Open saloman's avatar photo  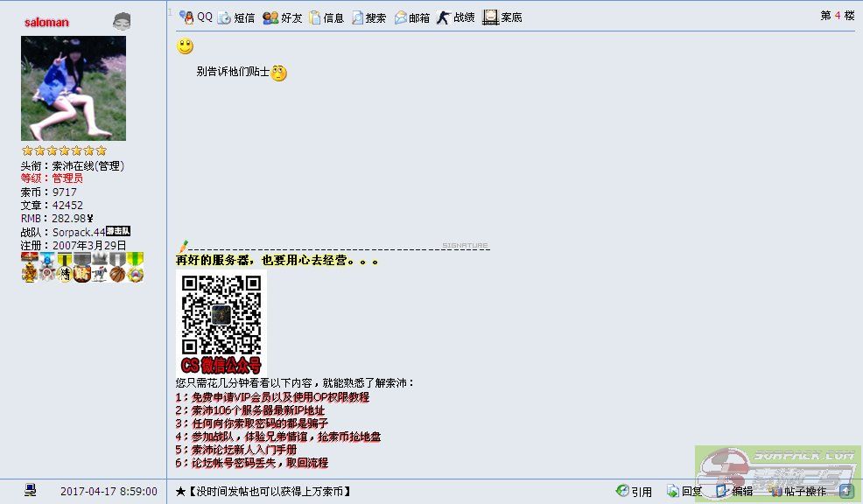[x=74, y=88]
